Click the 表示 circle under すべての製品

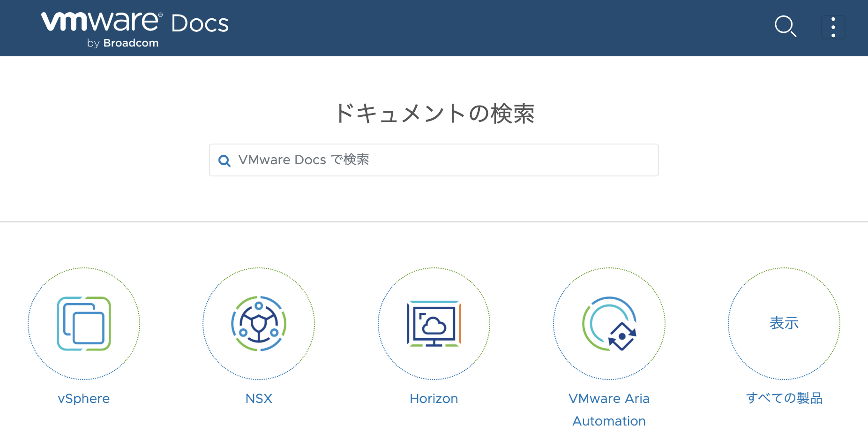(784, 323)
